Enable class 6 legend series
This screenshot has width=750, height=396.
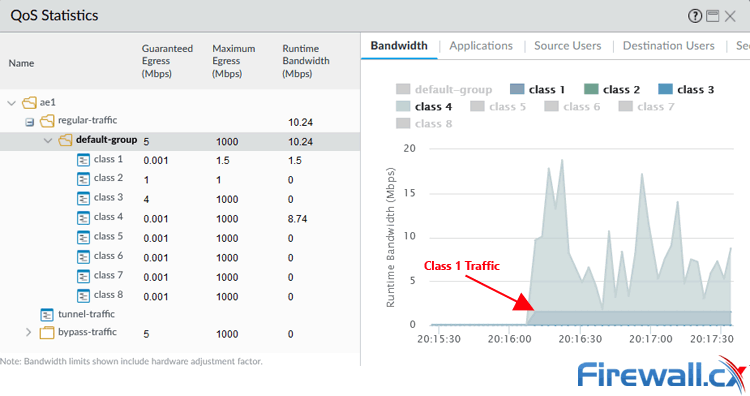[x=572, y=107]
